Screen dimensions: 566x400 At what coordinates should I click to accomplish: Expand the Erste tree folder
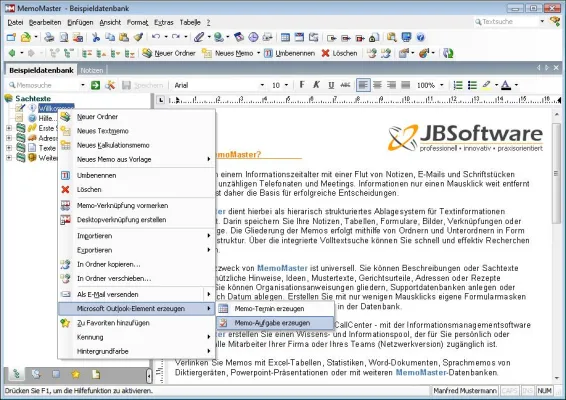(x=9, y=128)
